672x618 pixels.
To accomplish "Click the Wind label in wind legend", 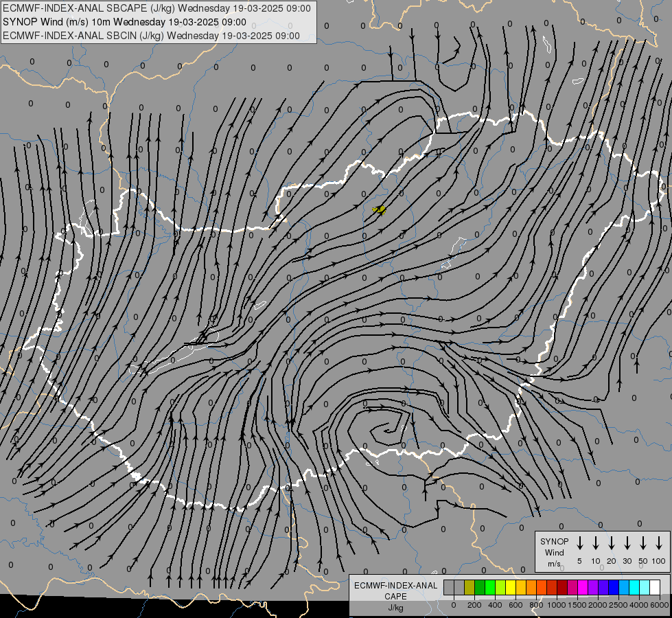I will pos(554,552).
